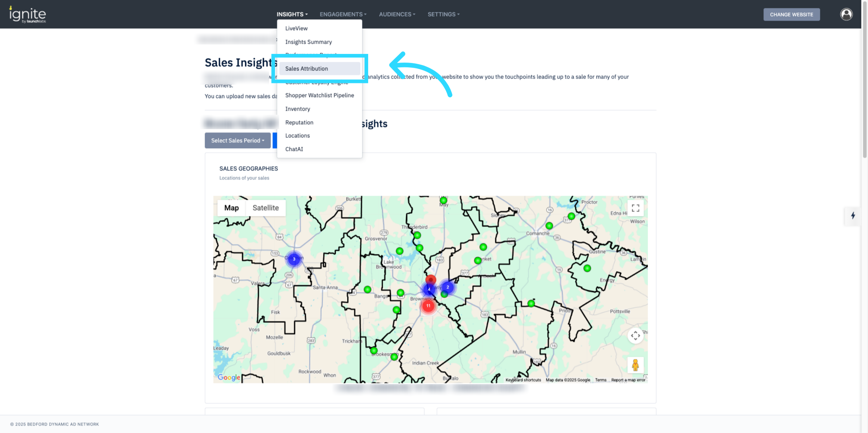
Task: Switch map to Satellite view
Action: click(x=265, y=208)
